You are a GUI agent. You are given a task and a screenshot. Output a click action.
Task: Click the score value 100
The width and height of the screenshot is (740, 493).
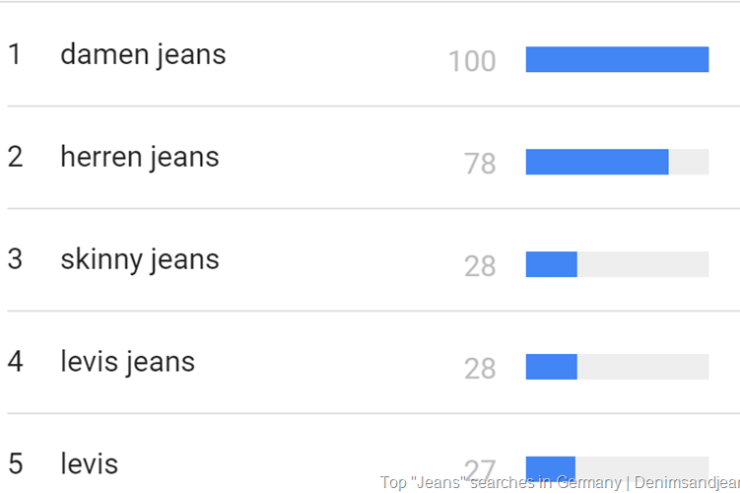[472, 62]
